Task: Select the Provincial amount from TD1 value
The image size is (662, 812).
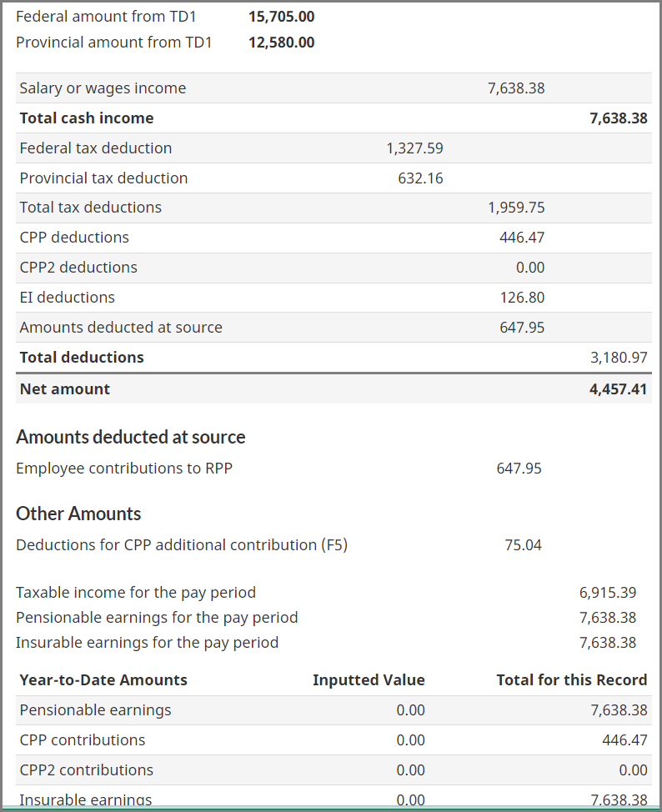Action: (281, 43)
